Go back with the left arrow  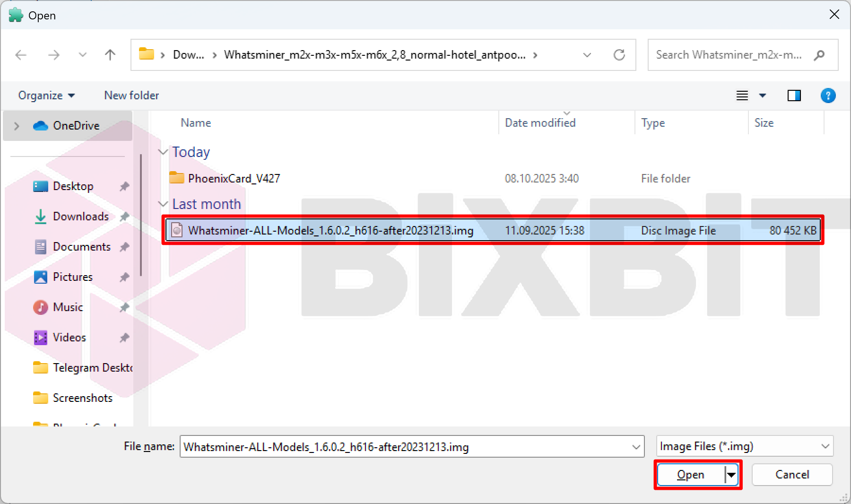pos(21,55)
